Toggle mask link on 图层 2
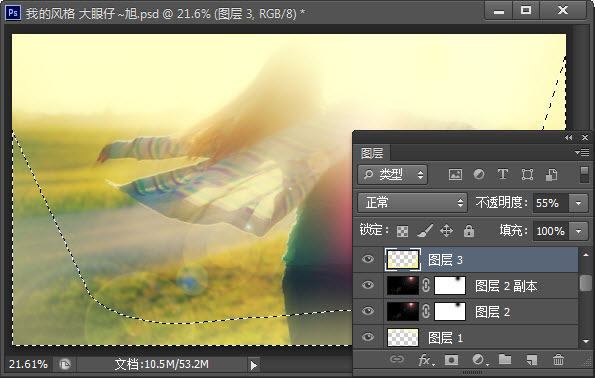The height and width of the screenshot is (378, 595). click(x=426, y=311)
